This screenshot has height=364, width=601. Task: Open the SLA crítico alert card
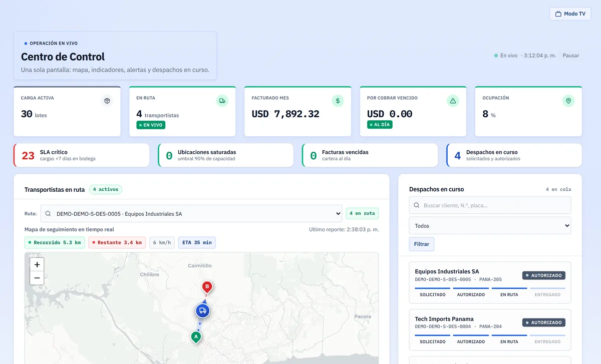tap(82, 155)
